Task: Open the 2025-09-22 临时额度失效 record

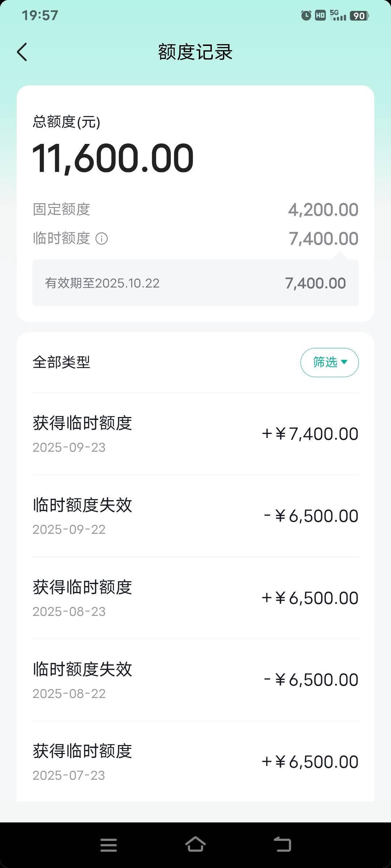Action: [x=195, y=516]
